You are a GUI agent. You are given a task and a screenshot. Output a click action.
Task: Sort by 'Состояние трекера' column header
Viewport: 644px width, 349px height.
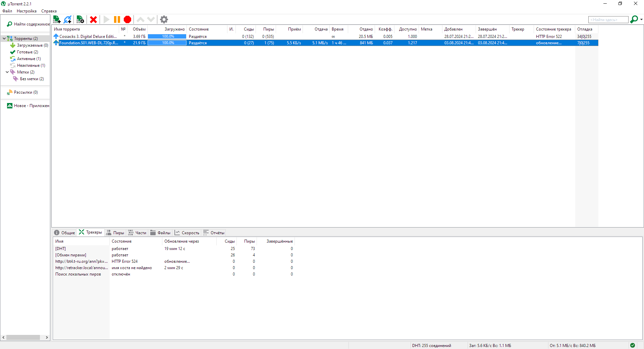coord(554,29)
